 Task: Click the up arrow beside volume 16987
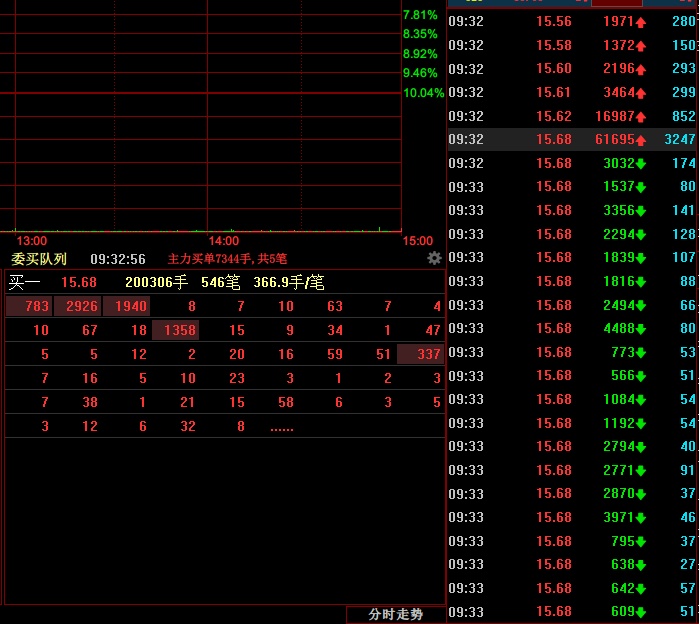[x=641, y=116]
